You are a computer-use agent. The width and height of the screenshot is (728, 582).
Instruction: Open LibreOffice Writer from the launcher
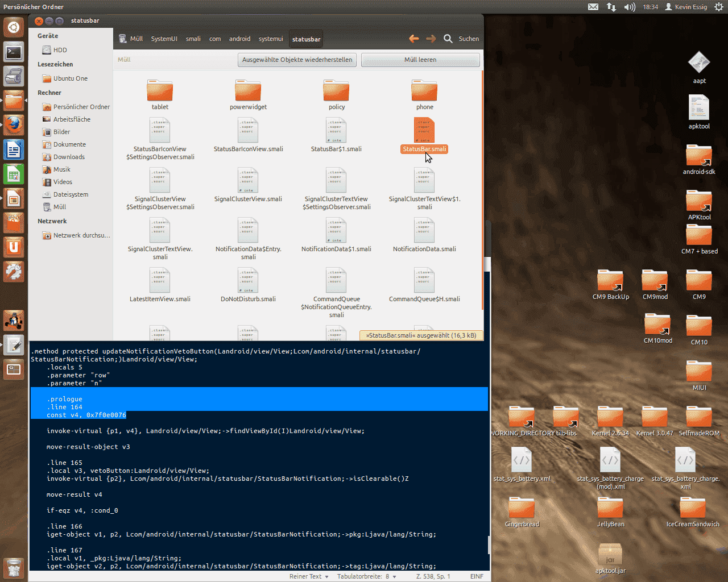pyautogui.click(x=14, y=150)
